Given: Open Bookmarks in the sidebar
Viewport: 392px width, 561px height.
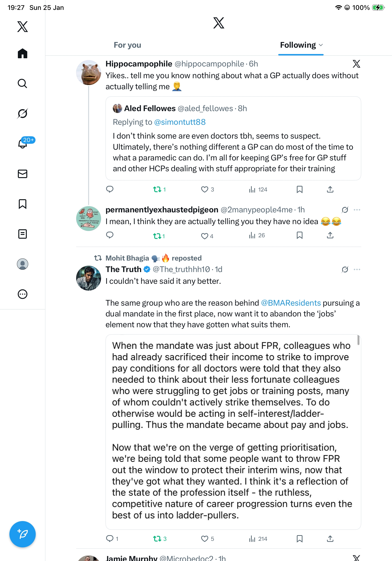Looking at the screenshot, I should tap(22, 204).
